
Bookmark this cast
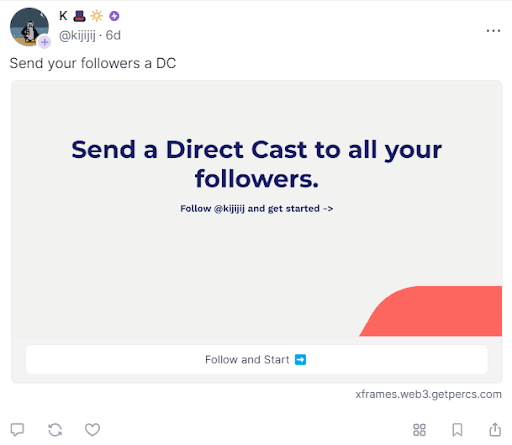point(457,430)
